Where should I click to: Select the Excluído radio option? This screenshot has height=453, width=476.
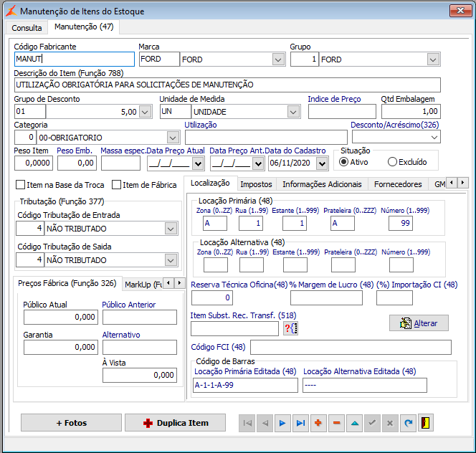pyautogui.click(x=392, y=162)
